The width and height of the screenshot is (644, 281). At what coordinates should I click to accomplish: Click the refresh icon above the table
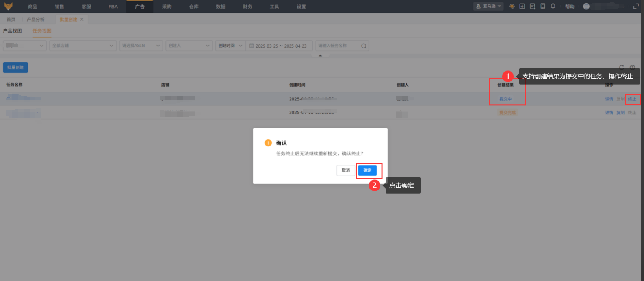pos(622,67)
